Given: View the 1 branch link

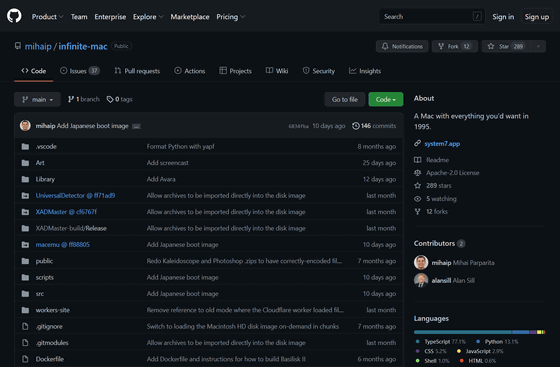Looking at the screenshot, I should point(84,99).
